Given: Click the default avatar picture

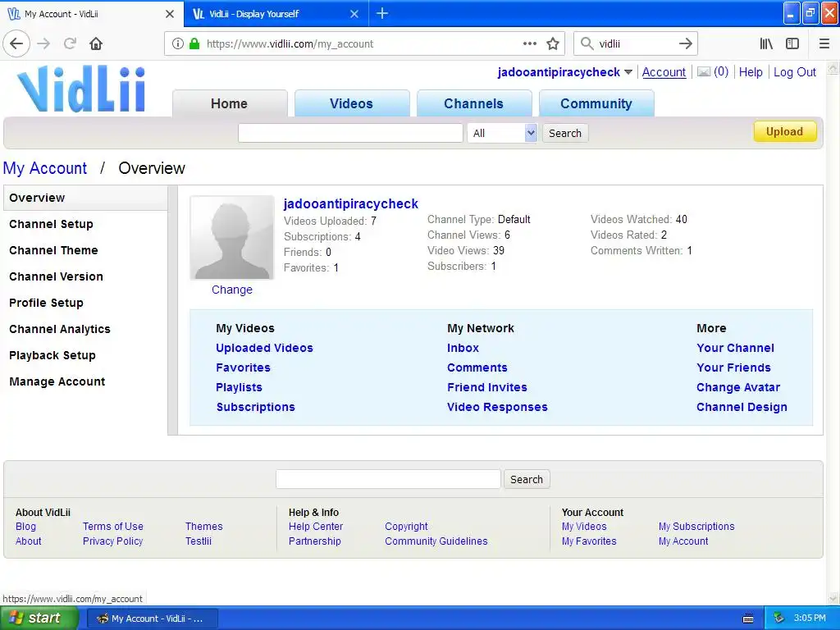Looking at the screenshot, I should 232,237.
